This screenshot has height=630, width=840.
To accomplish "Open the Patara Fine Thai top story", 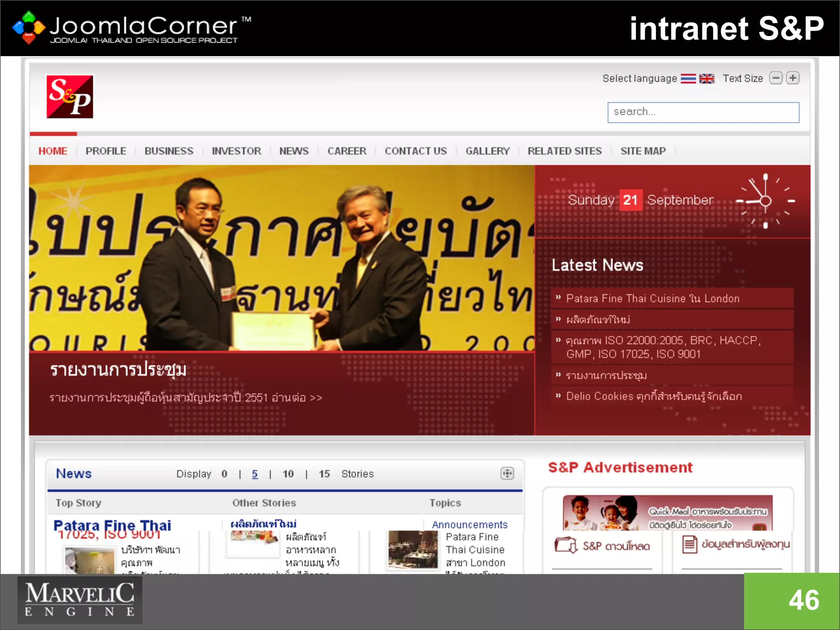I will [x=112, y=525].
